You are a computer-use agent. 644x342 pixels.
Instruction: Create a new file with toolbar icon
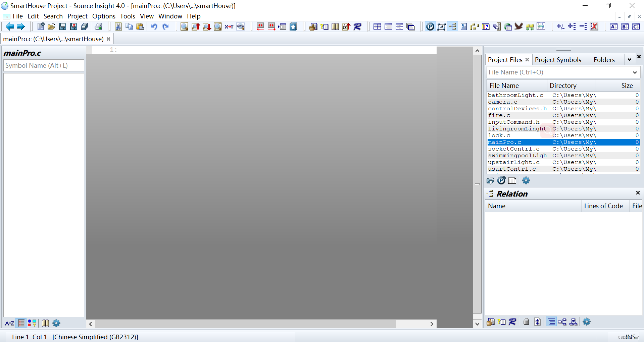tap(41, 26)
